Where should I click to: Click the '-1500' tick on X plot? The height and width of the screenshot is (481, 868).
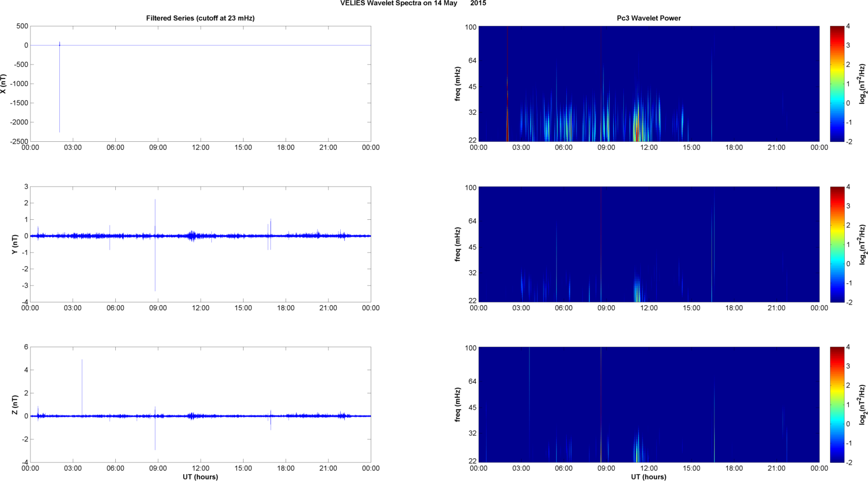point(19,103)
